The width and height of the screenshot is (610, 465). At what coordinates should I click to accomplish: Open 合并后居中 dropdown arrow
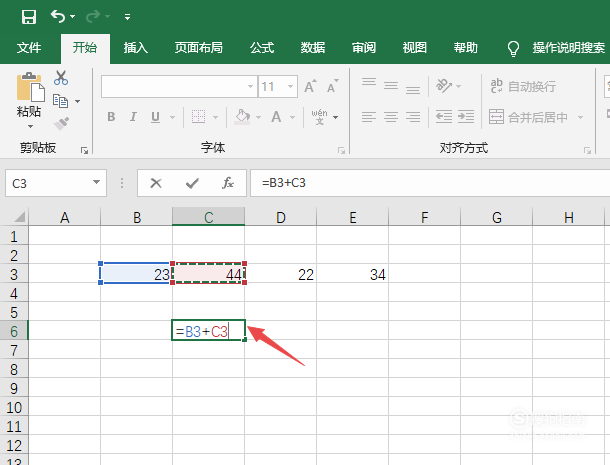click(580, 117)
